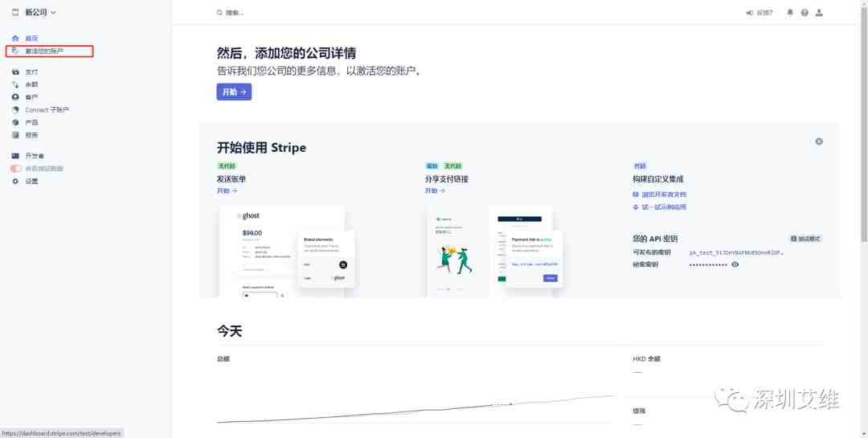Screen dimensions: 868x438
Task: Click the company store icon beside 新公司
Action: [15, 12]
